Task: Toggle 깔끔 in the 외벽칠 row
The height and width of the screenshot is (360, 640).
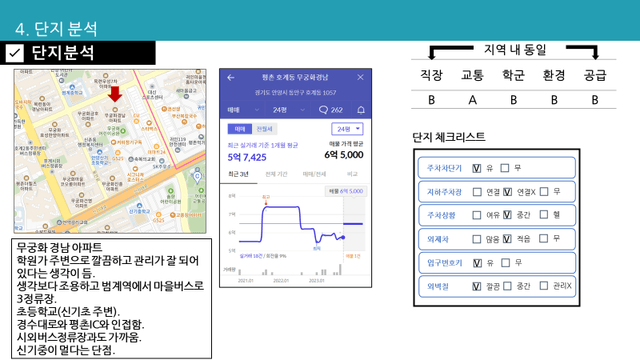Action: [x=476, y=286]
